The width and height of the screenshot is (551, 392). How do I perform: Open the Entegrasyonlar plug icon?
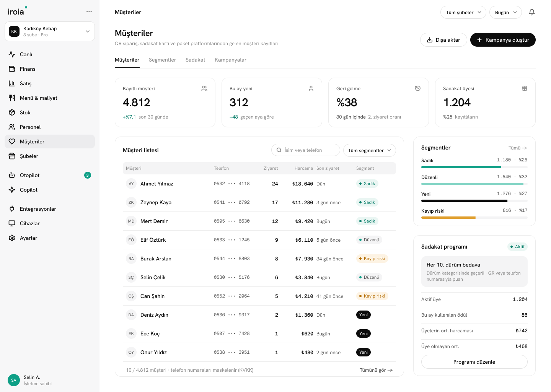12,209
